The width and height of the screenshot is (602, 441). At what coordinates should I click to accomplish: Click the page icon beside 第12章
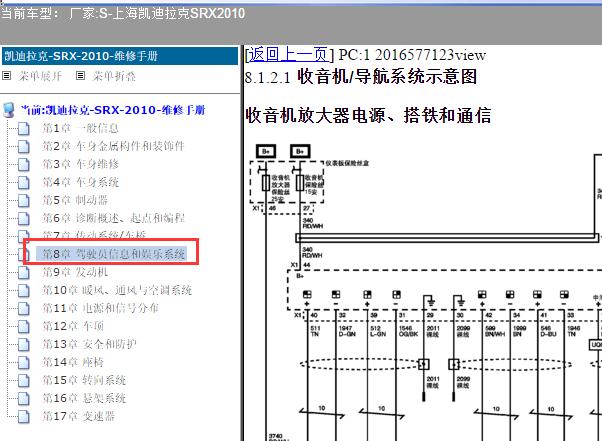click(x=23, y=326)
